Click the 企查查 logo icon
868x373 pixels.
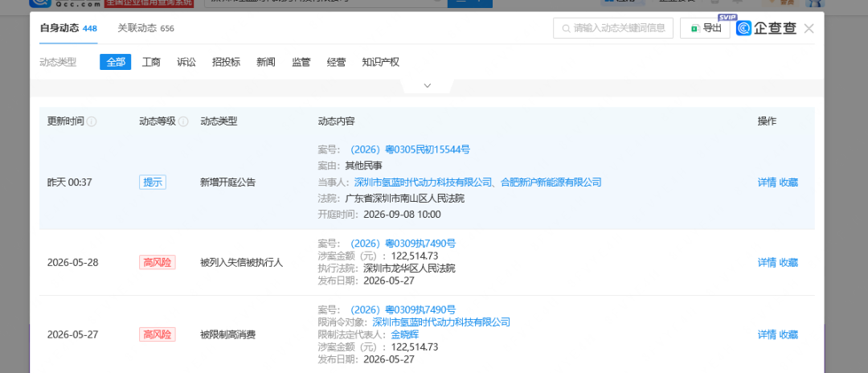(x=743, y=28)
